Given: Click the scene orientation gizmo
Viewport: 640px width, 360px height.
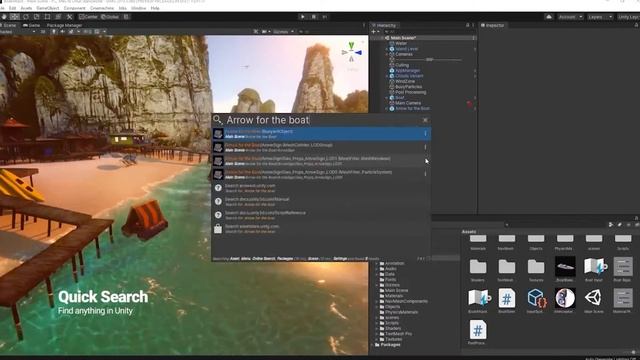Looking at the screenshot, I should click(x=351, y=52).
